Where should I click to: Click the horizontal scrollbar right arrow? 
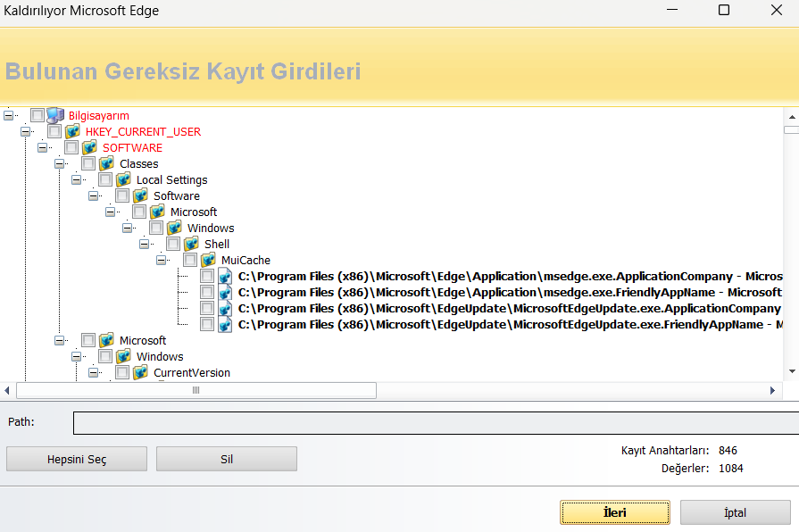[772, 390]
